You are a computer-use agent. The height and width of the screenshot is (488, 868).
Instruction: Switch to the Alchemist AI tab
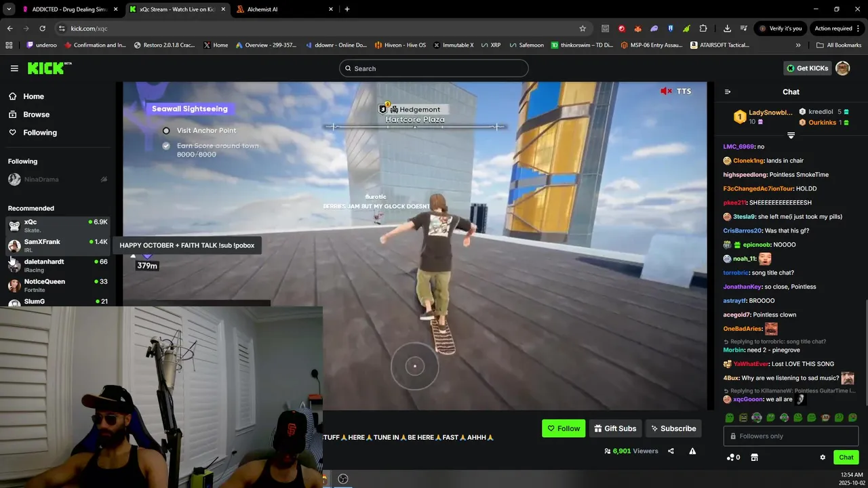284,9
